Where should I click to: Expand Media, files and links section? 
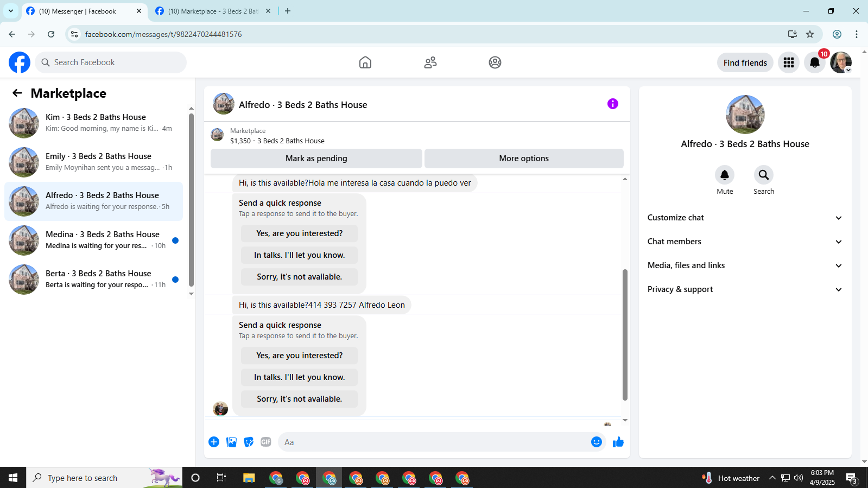point(745,265)
